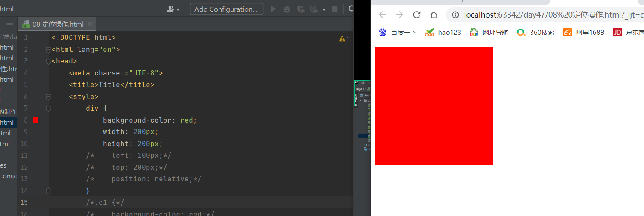Click the localhost URL address field
The height and width of the screenshot is (216, 644).
554,15
